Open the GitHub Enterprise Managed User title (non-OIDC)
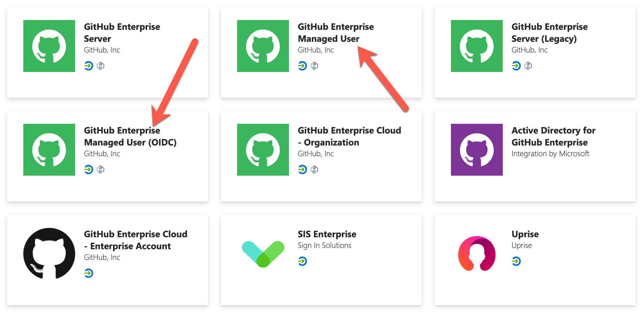 [x=336, y=33]
